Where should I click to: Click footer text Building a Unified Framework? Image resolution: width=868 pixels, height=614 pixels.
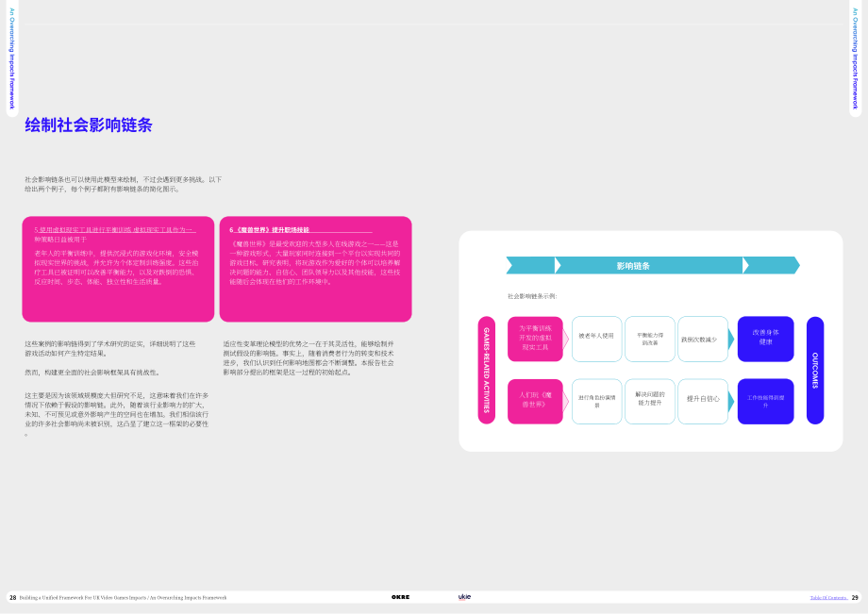pyautogui.click(x=123, y=598)
